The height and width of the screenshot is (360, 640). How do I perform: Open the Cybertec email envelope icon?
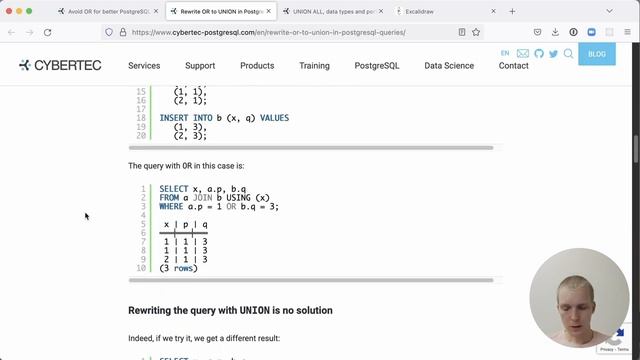pyautogui.click(x=522, y=53)
